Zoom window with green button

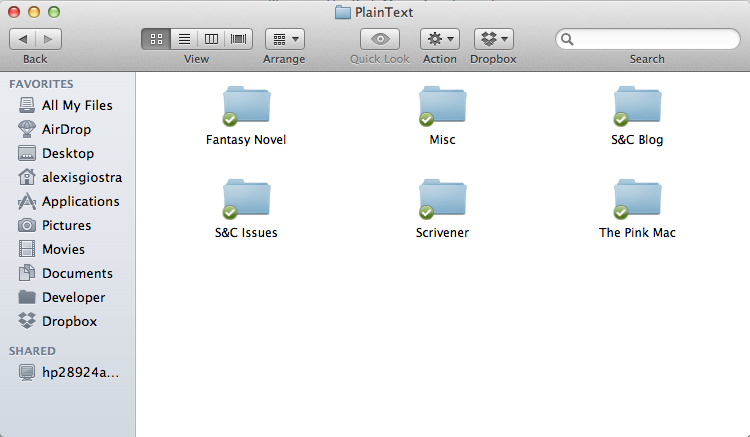pyautogui.click(x=54, y=12)
